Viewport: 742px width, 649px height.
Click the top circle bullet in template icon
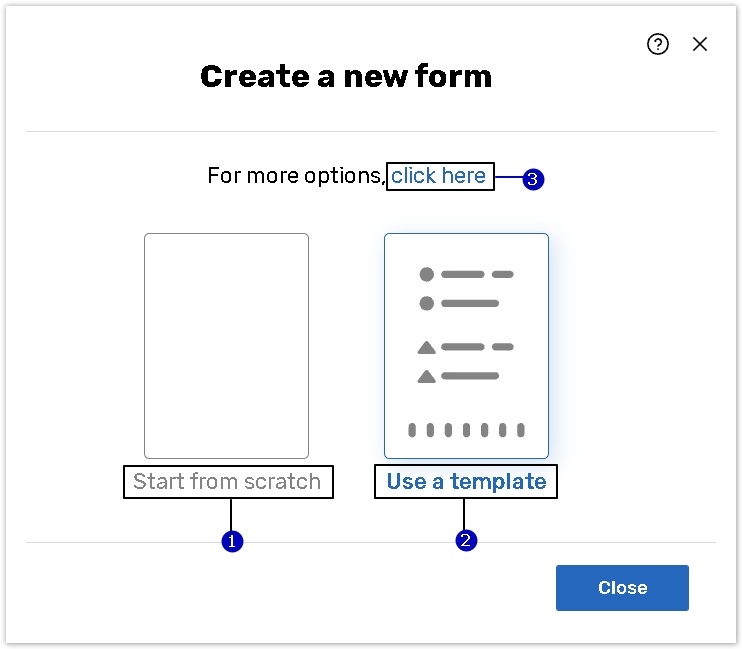tap(427, 274)
